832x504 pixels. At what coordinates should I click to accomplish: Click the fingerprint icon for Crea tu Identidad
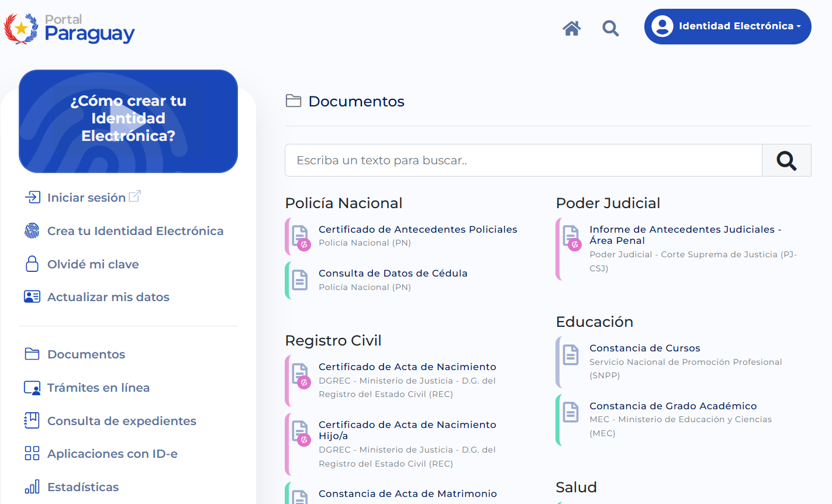[x=32, y=231]
